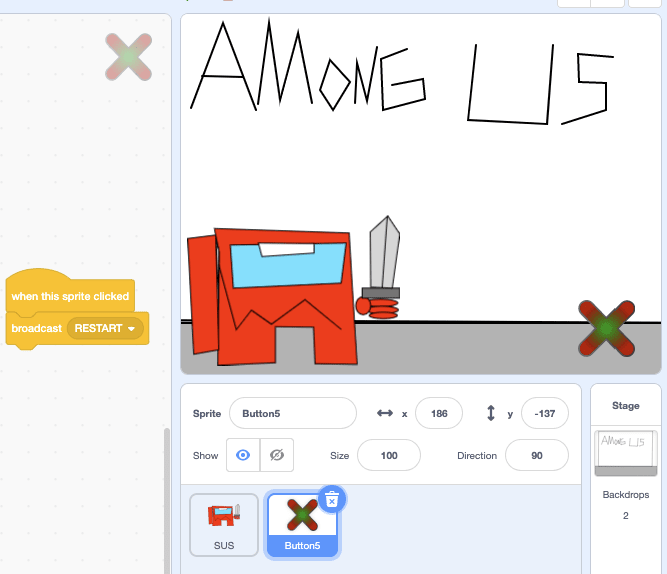The width and height of the screenshot is (667, 574).
Task: Edit the x position field 186
Action: tap(439, 413)
